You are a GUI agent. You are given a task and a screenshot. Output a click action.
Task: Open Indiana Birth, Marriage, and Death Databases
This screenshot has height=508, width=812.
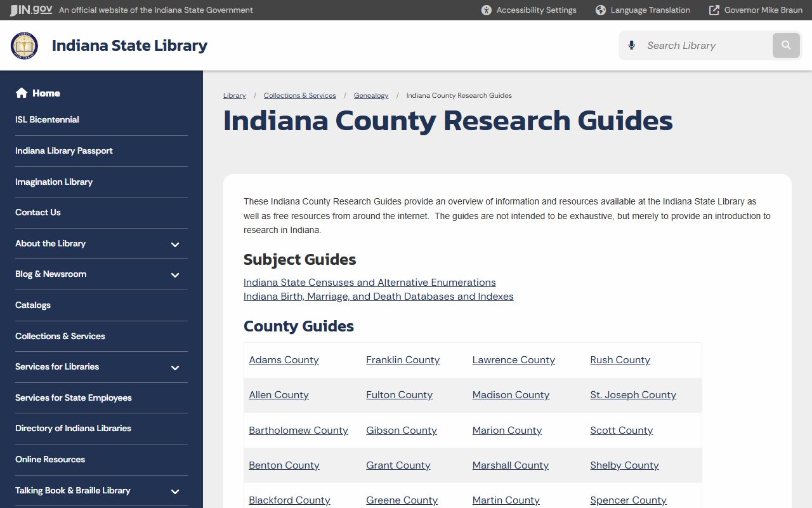pos(379,297)
